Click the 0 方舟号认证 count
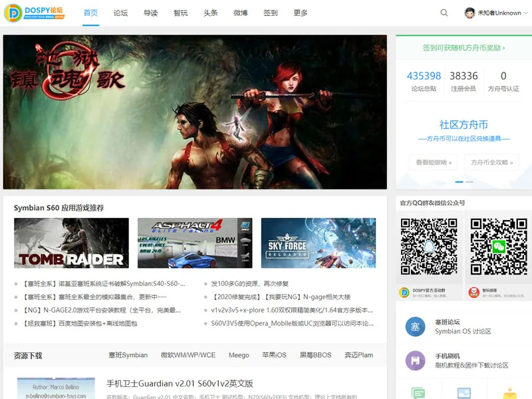Viewport: 532px width, 399px height. pos(503,81)
